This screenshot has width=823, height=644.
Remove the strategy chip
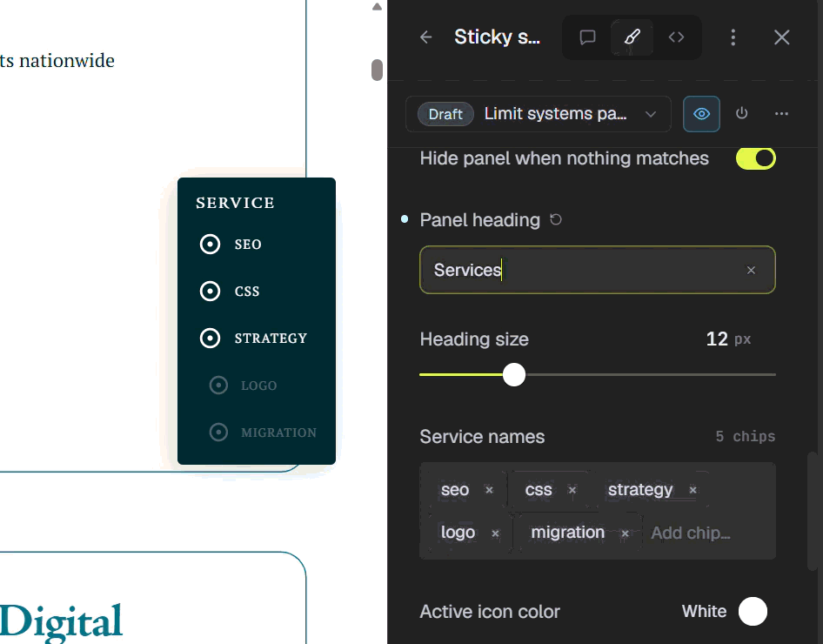693,490
